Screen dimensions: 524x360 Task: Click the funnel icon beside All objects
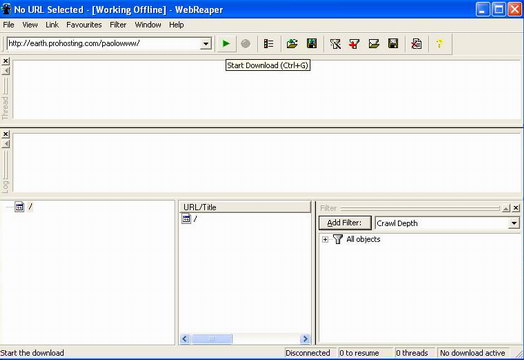point(338,239)
